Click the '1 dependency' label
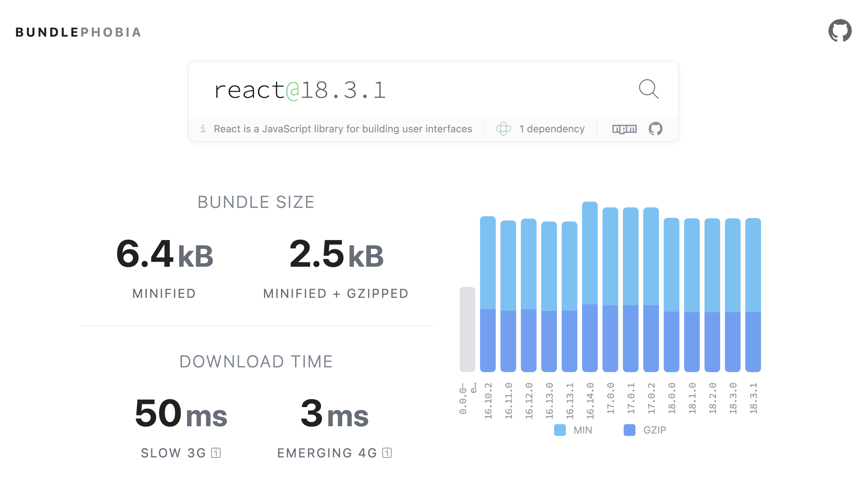Screen dimensions: 868x489 pos(552,129)
